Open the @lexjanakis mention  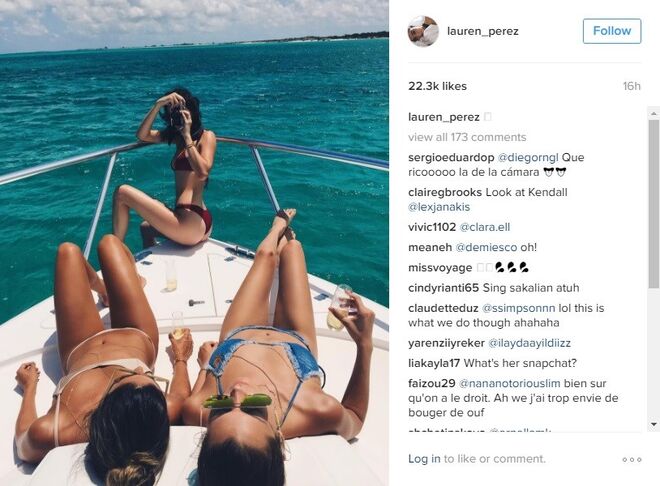click(x=439, y=207)
